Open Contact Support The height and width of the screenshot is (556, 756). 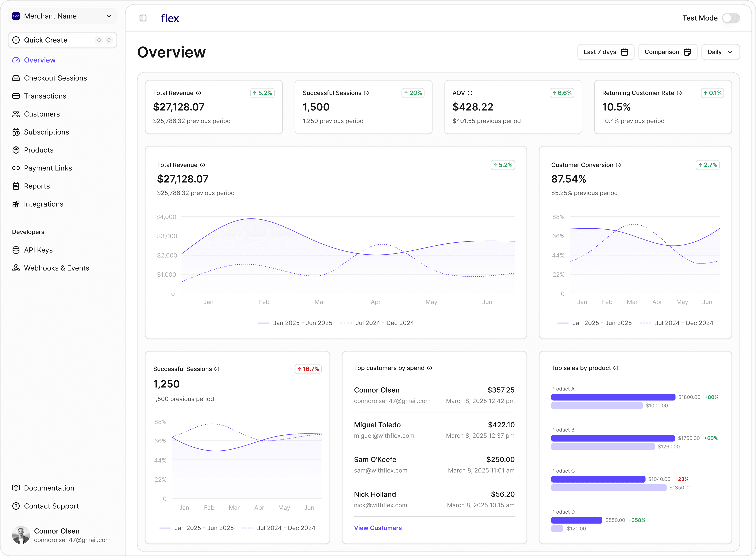coord(51,506)
